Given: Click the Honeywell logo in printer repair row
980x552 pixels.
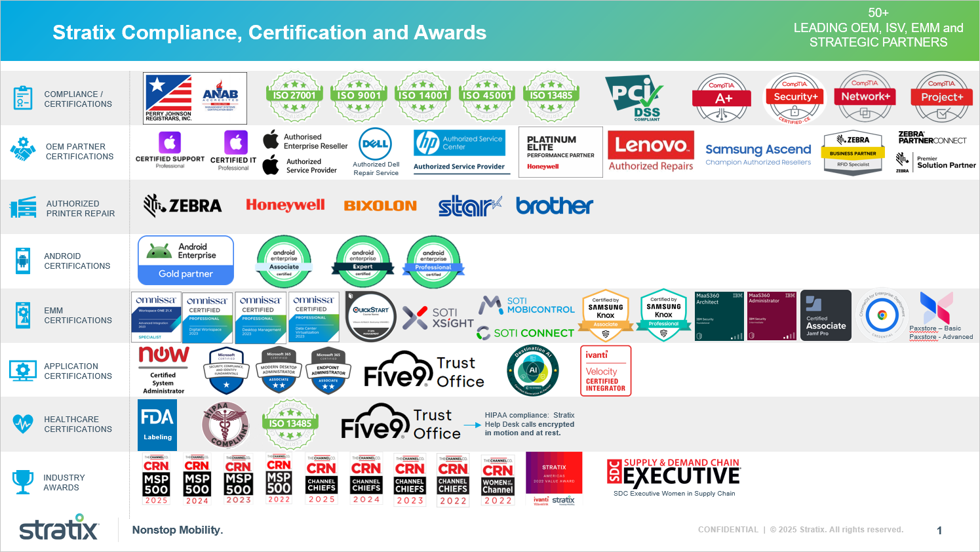Looking at the screenshot, I should [x=285, y=205].
